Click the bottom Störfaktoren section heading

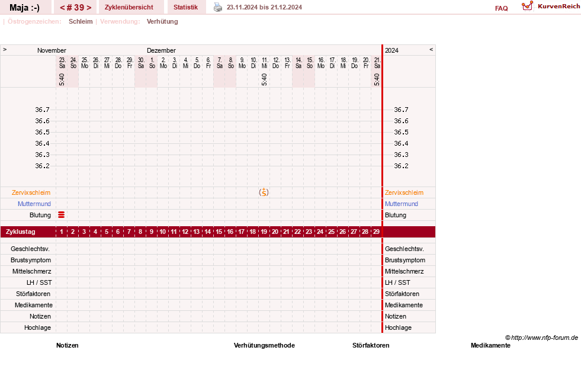[x=371, y=345]
